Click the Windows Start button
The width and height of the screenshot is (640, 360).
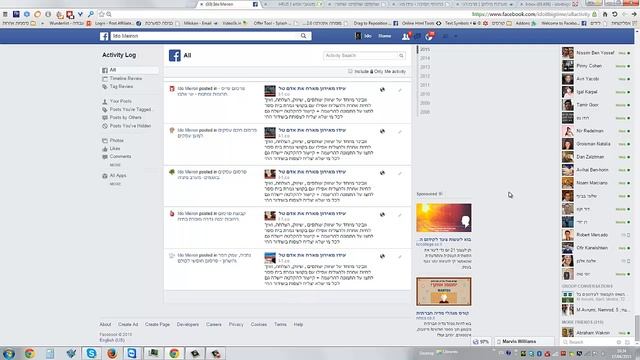(9, 353)
